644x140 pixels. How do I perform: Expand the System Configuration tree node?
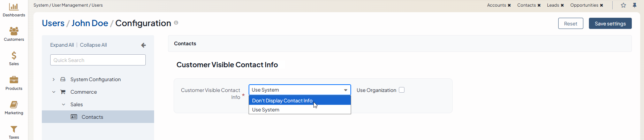tap(54, 79)
